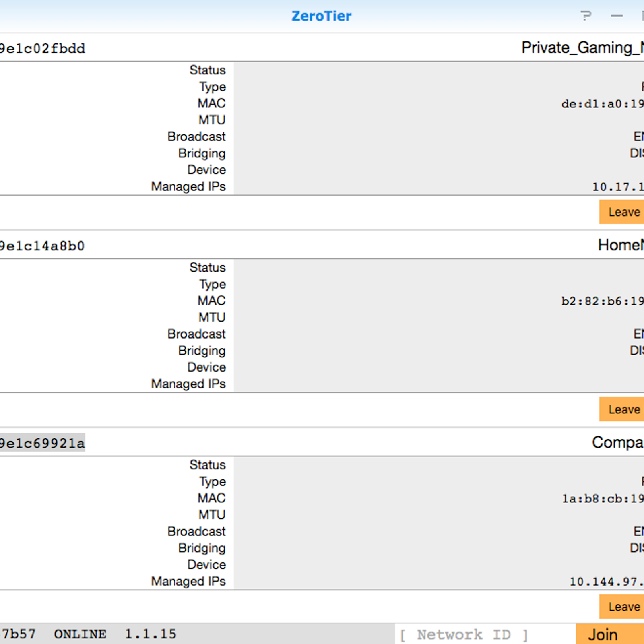Select network ID 9e1c02fbdd
Image resolution: width=644 pixels, height=644 pixels.
42,49
